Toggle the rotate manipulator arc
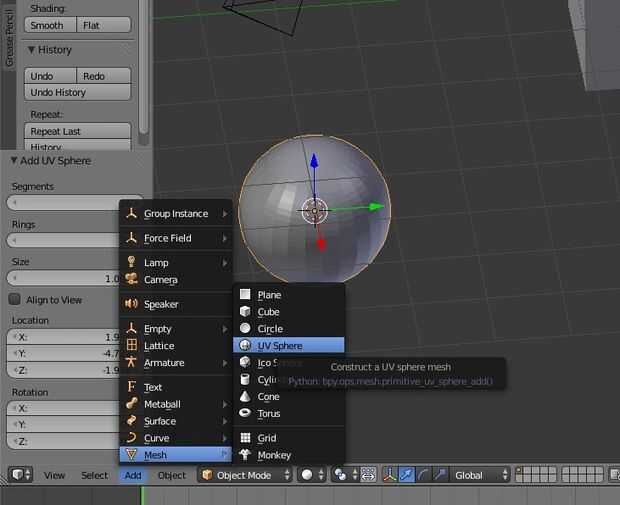This screenshot has height=505, width=620. point(423,475)
